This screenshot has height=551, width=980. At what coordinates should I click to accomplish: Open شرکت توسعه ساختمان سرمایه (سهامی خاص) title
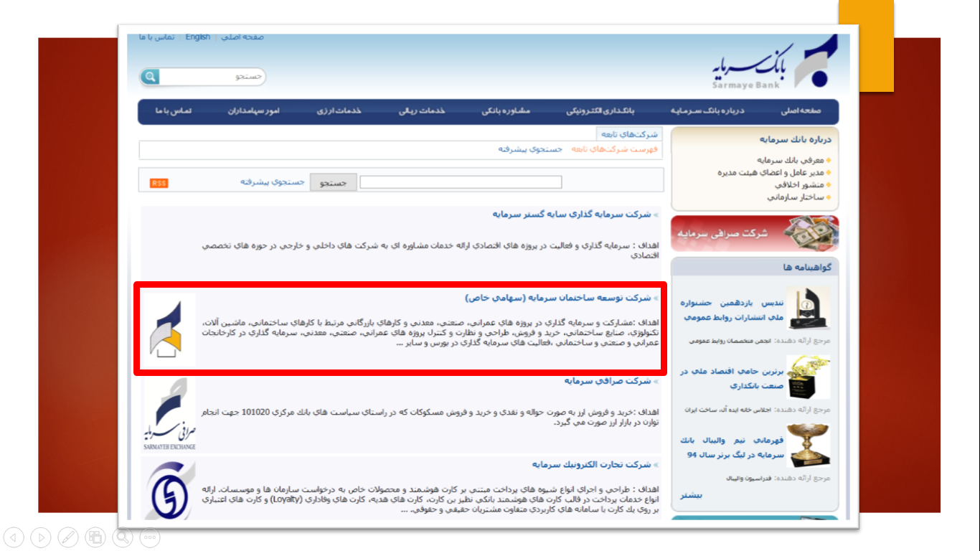click(x=558, y=298)
